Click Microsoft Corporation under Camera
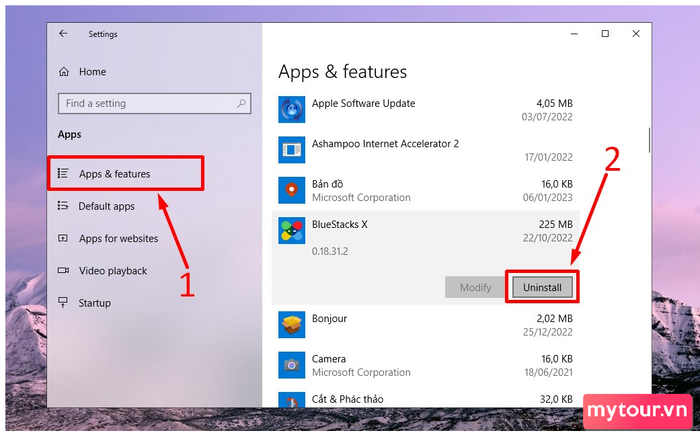The image size is (700, 439). tap(361, 372)
